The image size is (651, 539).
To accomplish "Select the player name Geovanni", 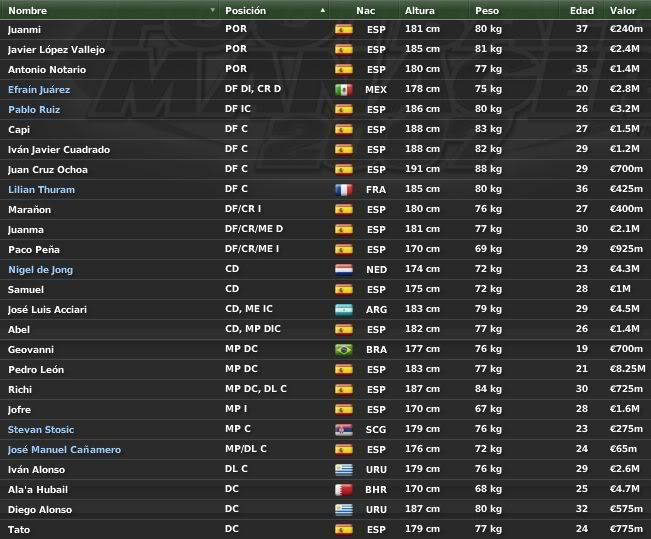I will [31, 350].
